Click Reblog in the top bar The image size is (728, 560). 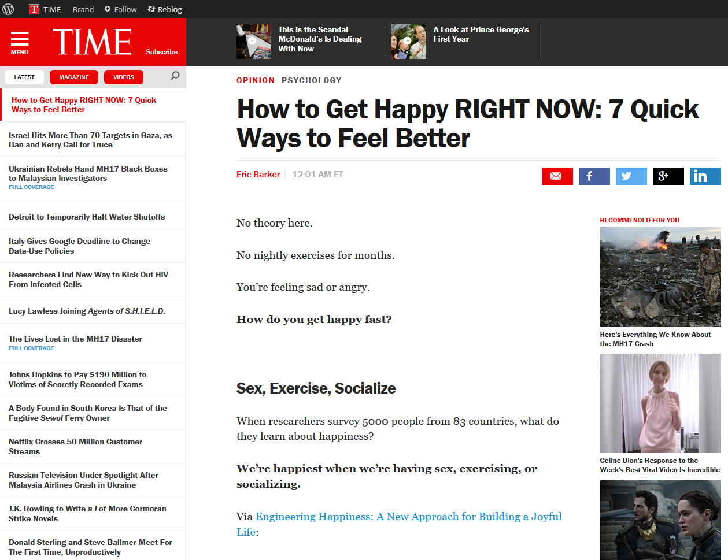(x=165, y=9)
